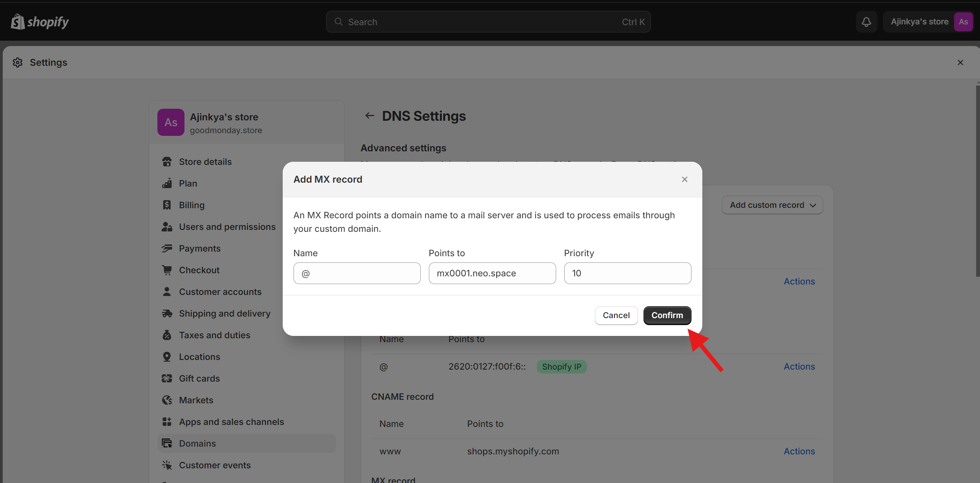Click the search magnifier icon
Viewport: 980px width, 483px height.
click(x=338, y=22)
